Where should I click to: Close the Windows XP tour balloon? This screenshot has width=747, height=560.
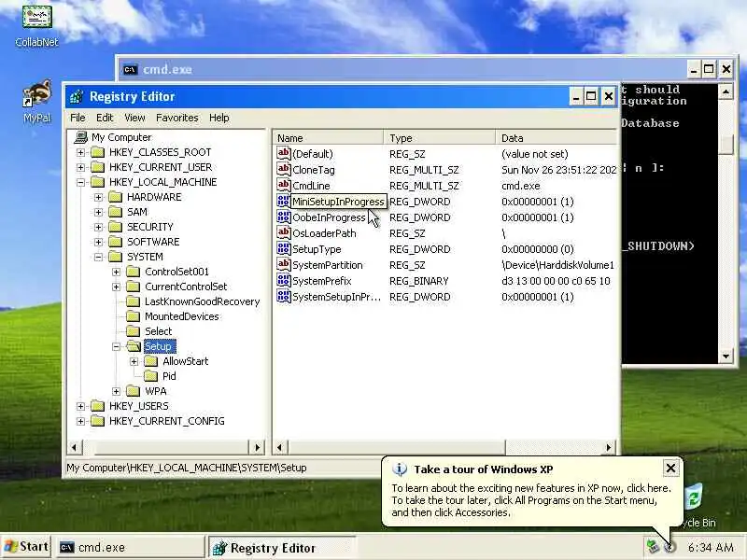[x=670, y=469]
